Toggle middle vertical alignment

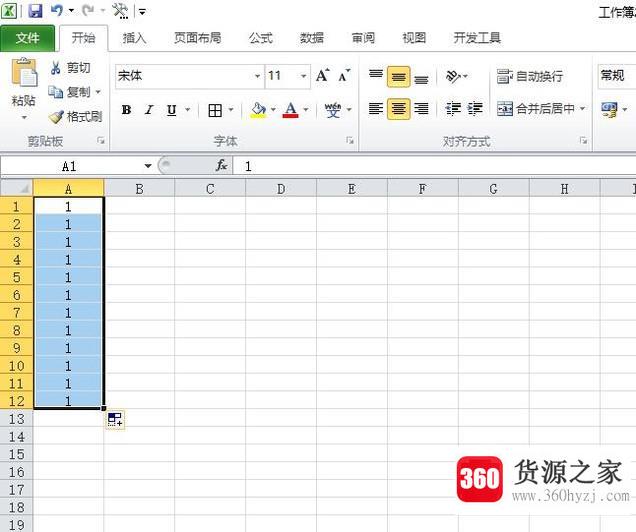[399, 77]
